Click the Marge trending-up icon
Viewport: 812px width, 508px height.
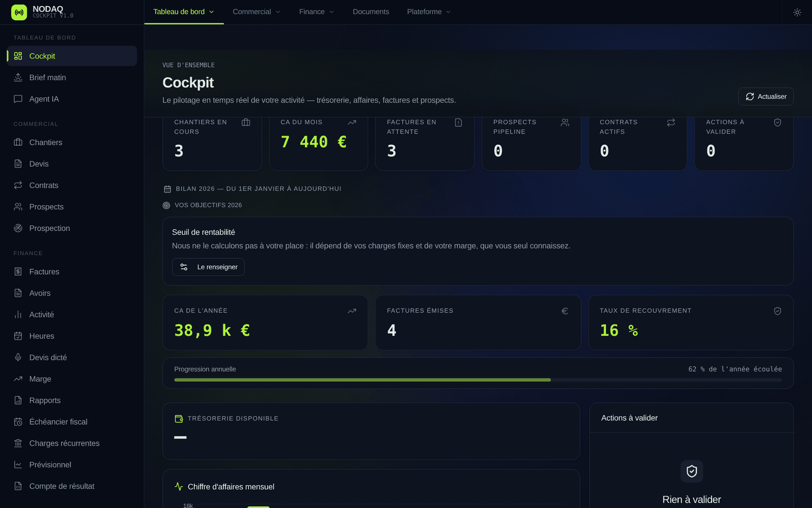pyautogui.click(x=18, y=379)
